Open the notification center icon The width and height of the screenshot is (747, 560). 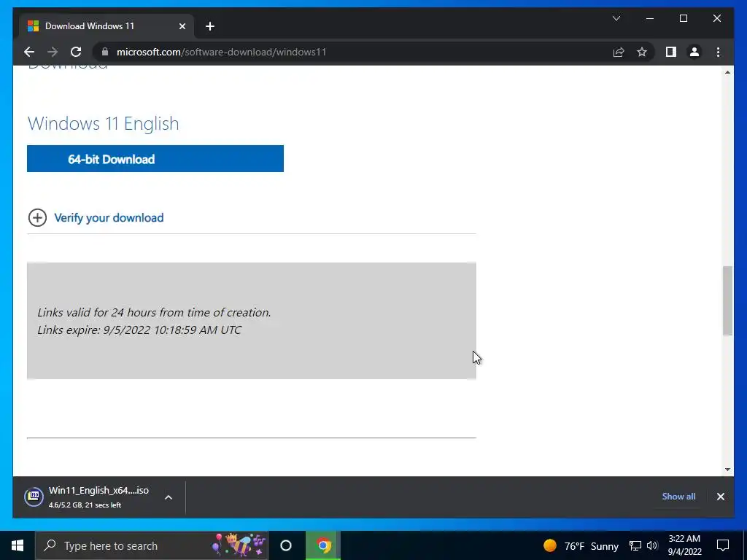[x=723, y=545]
